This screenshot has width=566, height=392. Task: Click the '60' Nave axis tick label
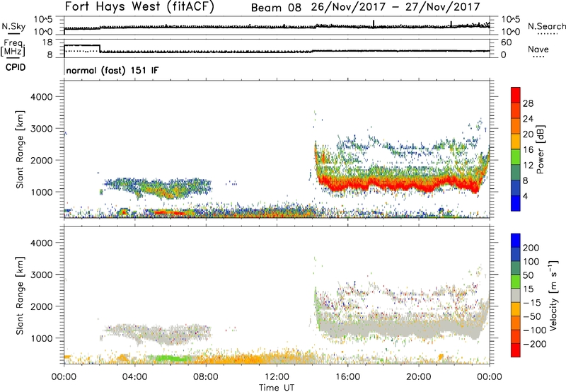(x=507, y=42)
